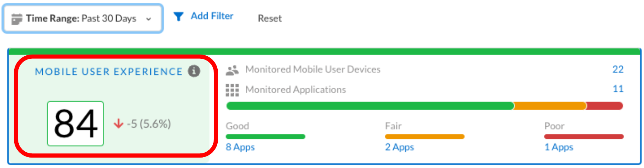Click the red downward trend arrow
The width and height of the screenshot is (644, 168).
118,123
